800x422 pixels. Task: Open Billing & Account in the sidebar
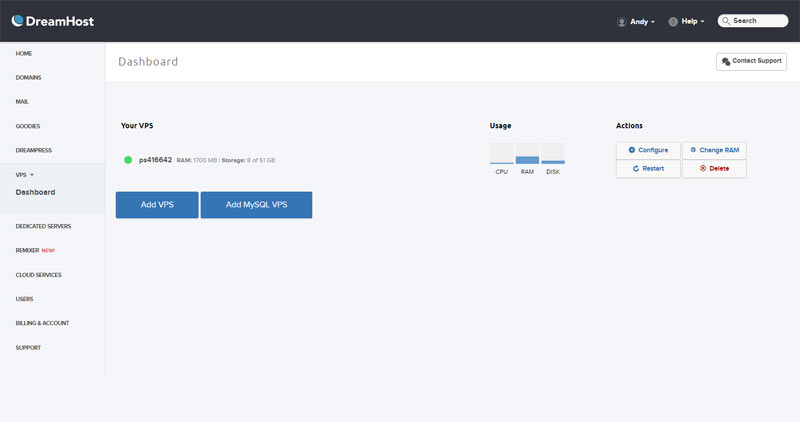[42, 323]
